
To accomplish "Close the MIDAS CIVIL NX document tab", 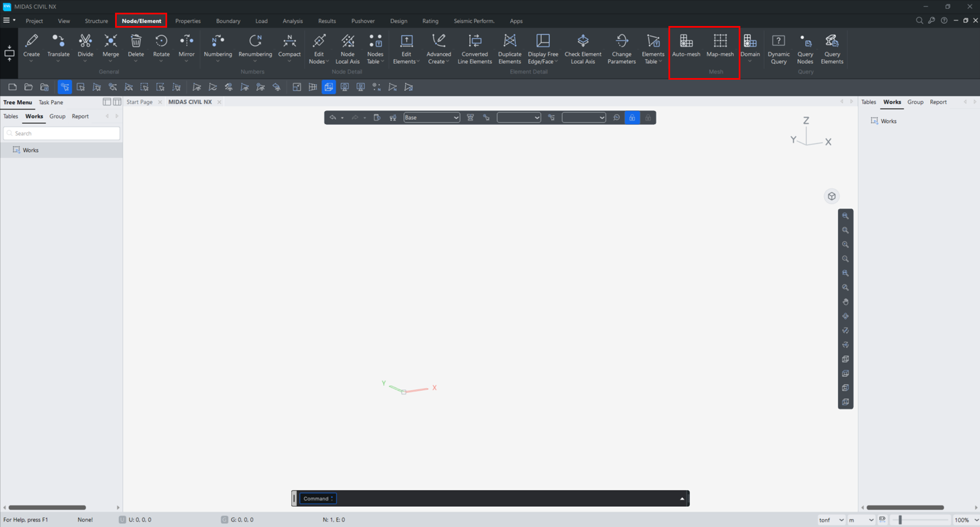I will (219, 102).
